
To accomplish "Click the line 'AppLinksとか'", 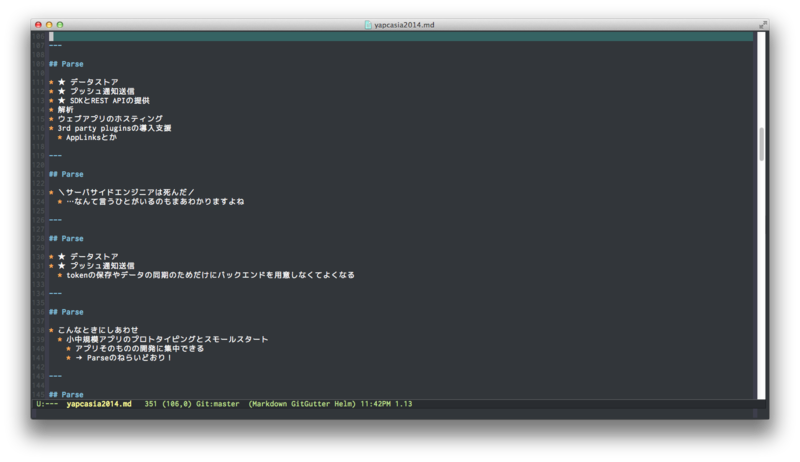I will click(91, 137).
